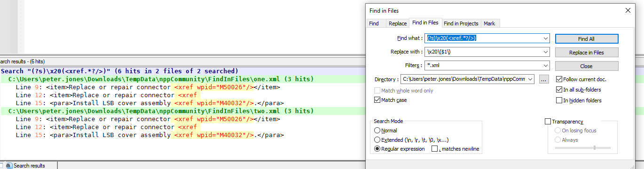Click the Find All button

click(x=587, y=38)
